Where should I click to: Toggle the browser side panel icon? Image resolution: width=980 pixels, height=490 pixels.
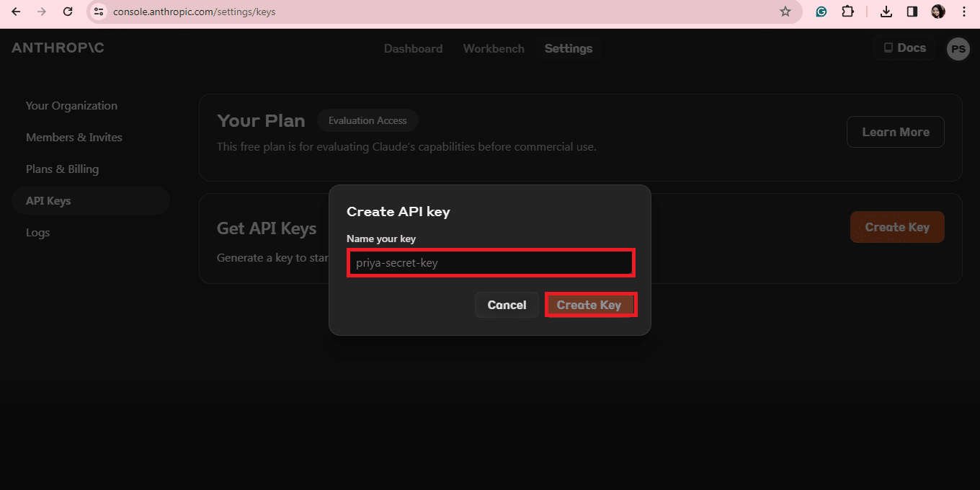pyautogui.click(x=912, y=12)
